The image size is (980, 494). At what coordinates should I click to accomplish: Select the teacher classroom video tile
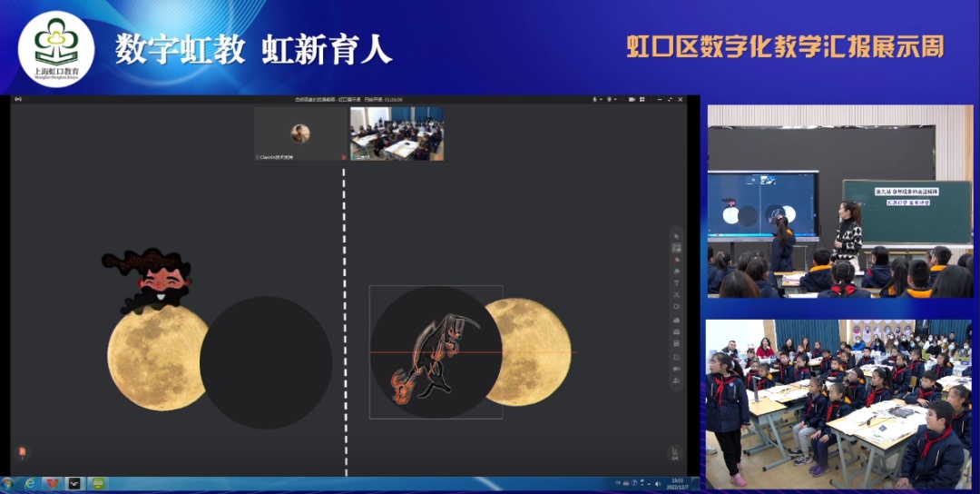click(x=397, y=133)
